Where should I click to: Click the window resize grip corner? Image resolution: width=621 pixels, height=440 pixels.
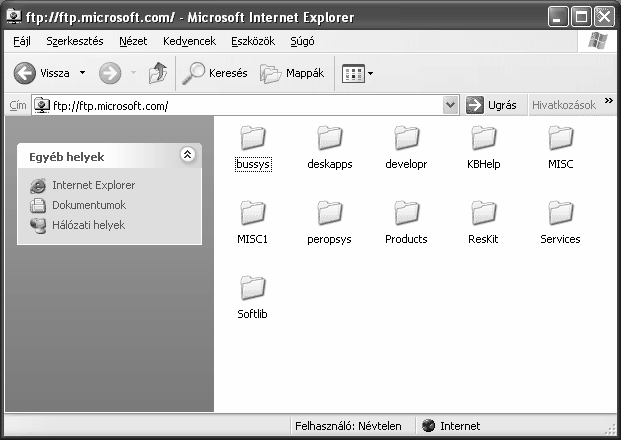tap(612, 430)
